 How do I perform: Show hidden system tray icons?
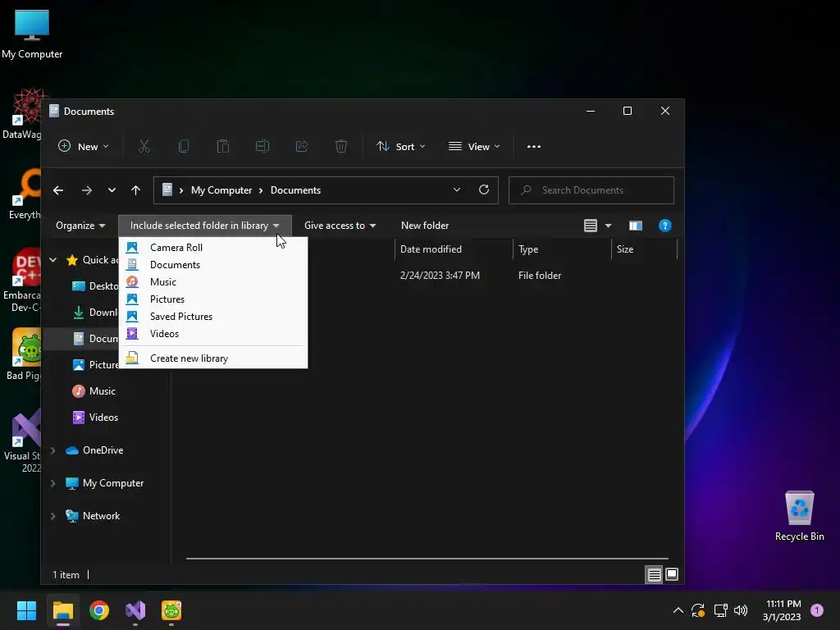[678, 610]
